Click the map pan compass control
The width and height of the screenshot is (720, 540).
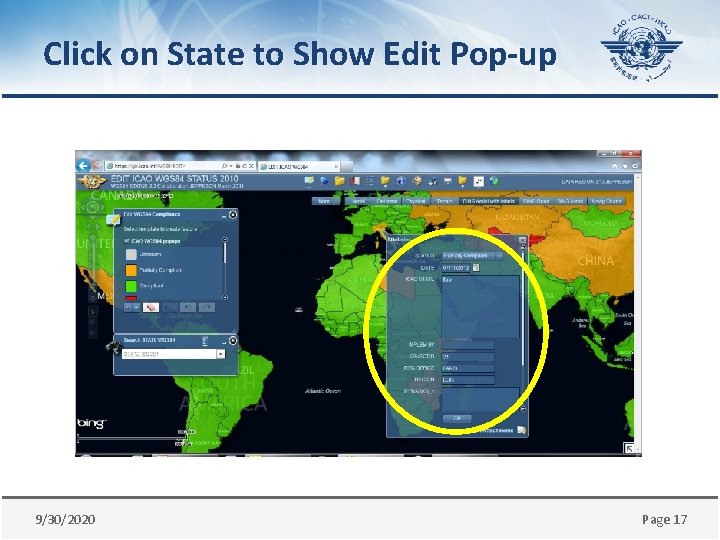[92, 207]
